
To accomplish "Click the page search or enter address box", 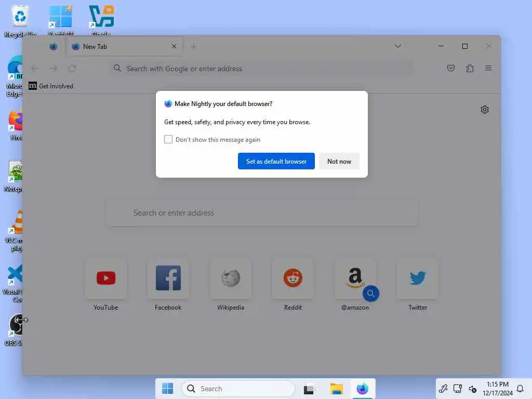I will pyautogui.click(x=262, y=212).
